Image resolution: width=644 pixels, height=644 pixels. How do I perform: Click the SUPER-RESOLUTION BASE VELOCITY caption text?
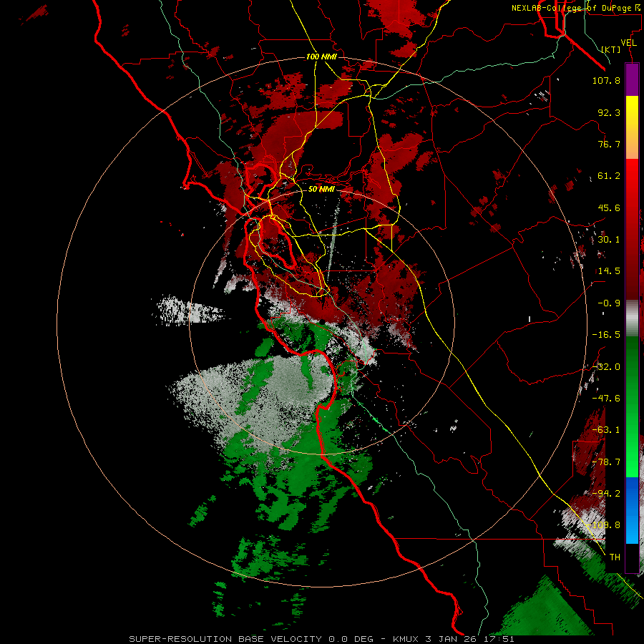pos(321,639)
